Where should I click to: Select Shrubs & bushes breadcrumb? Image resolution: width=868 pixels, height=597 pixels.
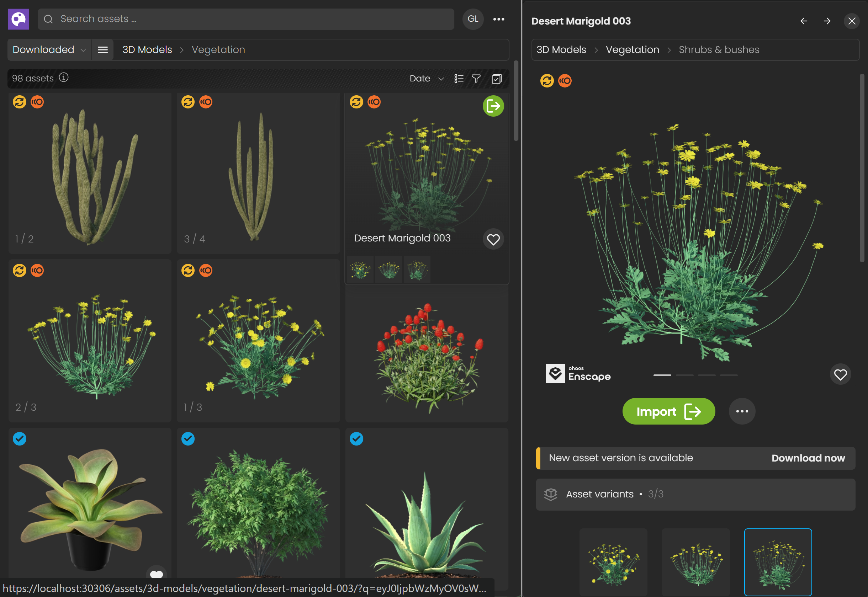[x=719, y=50]
